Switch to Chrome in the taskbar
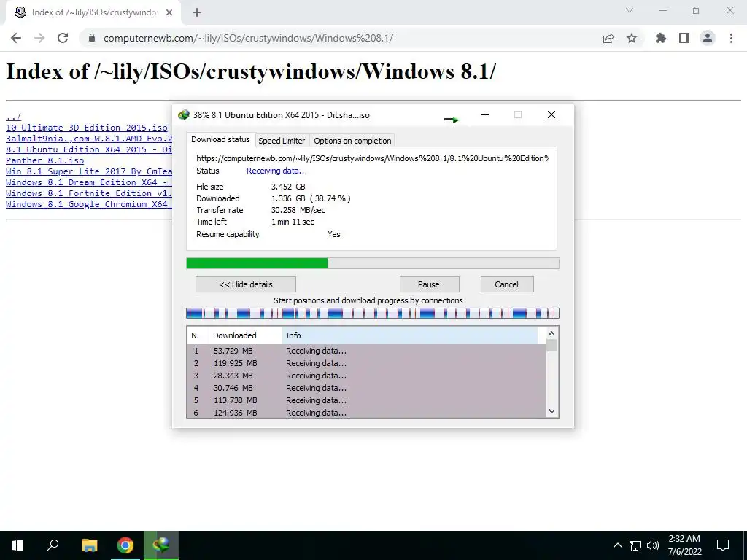Image resolution: width=747 pixels, height=560 pixels. coord(125,545)
